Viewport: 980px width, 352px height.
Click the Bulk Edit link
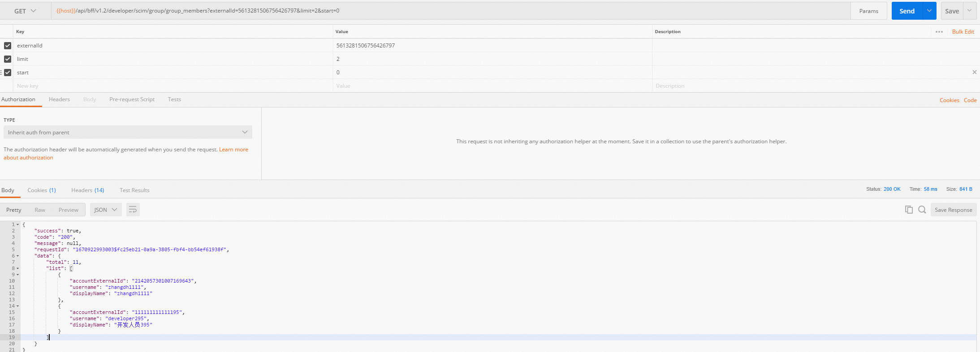coord(963,32)
